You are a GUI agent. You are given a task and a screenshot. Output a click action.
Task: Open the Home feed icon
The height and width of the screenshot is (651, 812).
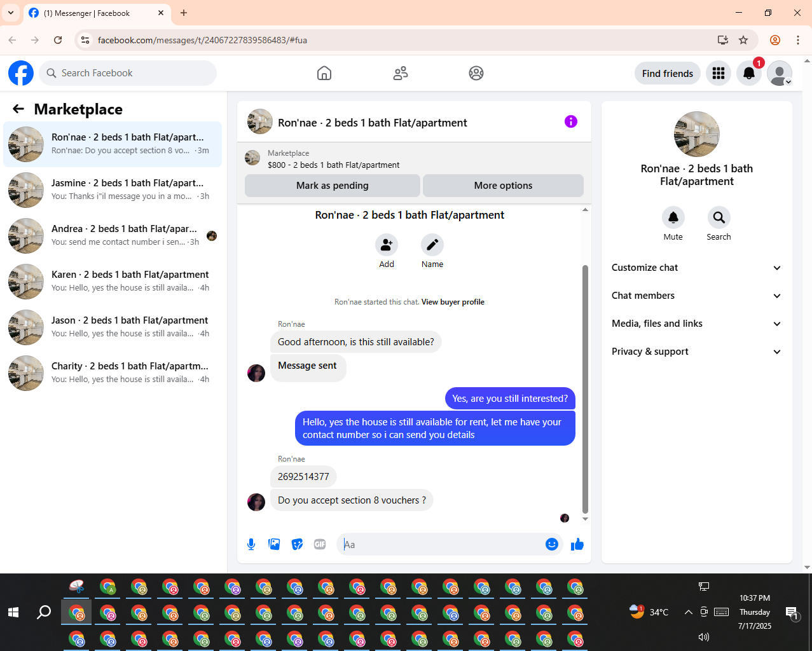[x=324, y=73]
